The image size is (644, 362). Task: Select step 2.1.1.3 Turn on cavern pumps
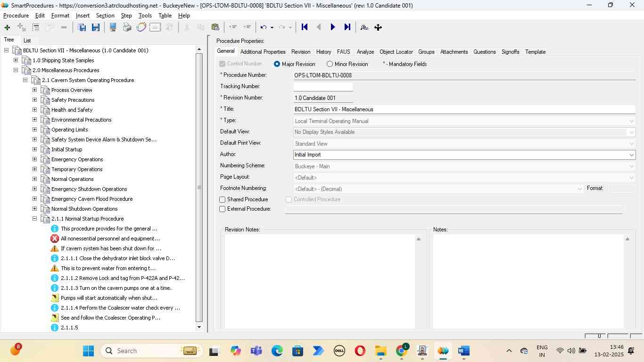[x=116, y=288]
